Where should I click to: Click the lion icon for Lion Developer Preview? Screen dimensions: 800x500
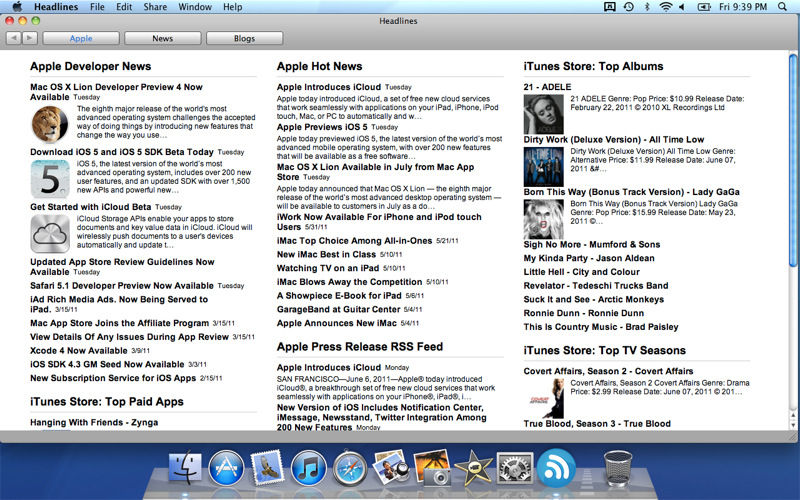point(49,124)
